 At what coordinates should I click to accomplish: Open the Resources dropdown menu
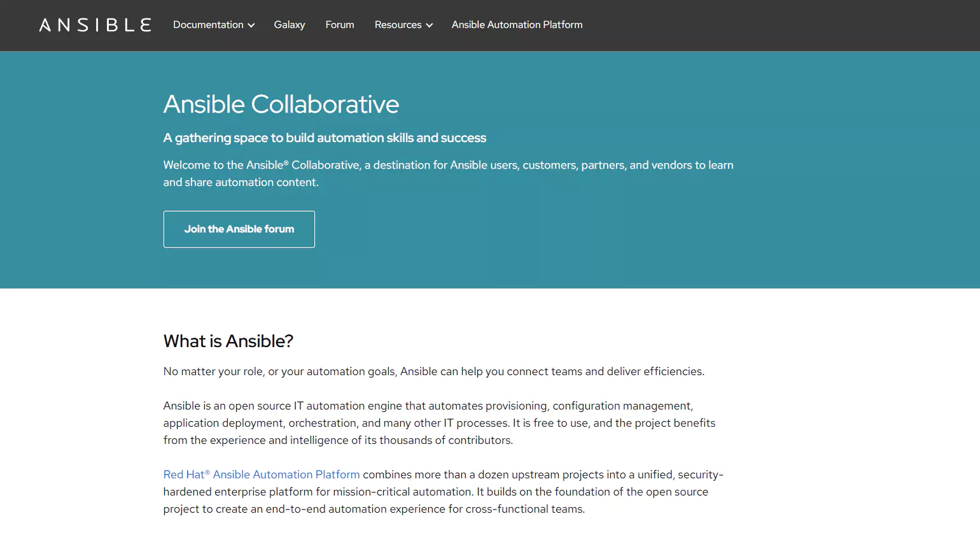[x=403, y=25]
